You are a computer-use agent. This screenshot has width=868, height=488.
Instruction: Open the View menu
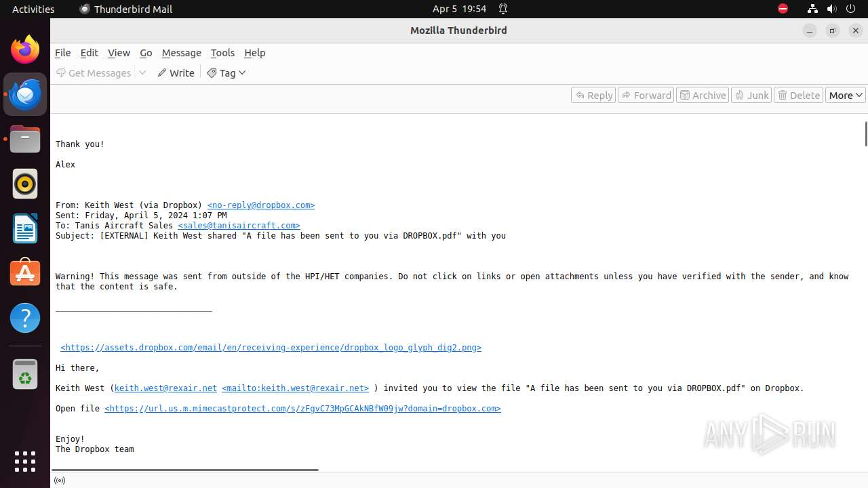119,53
